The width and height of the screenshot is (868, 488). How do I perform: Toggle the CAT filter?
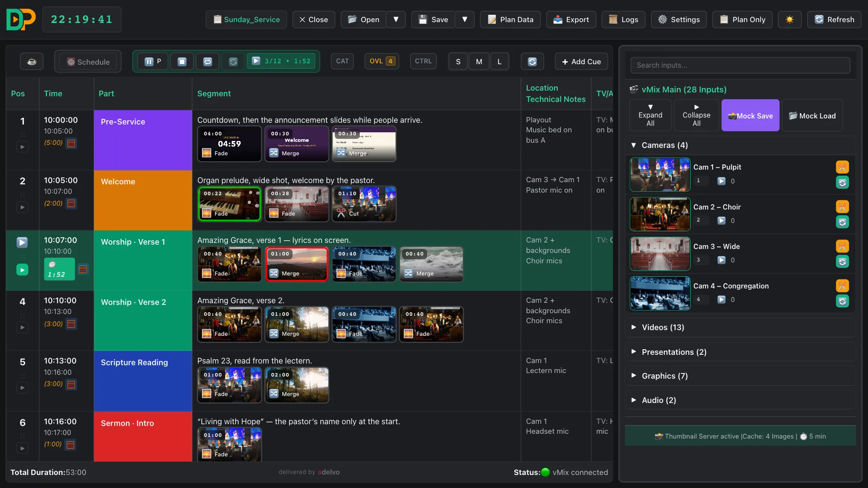[x=342, y=61]
